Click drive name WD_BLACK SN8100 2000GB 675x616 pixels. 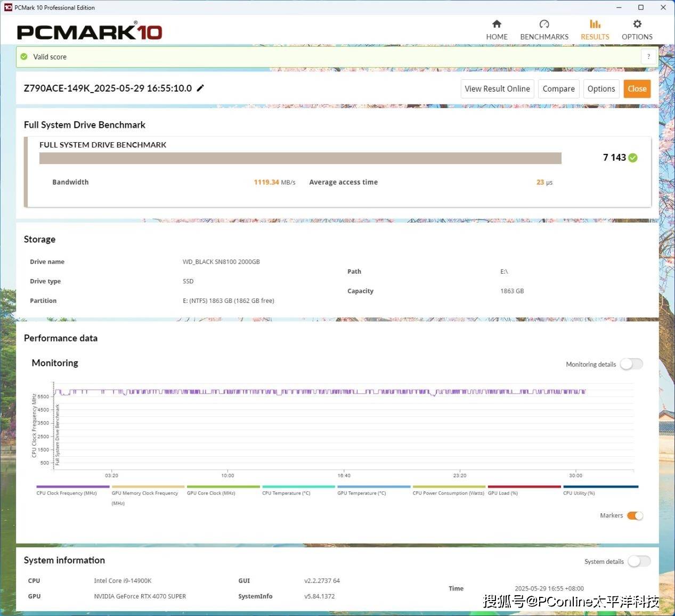[x=221, y=262]
